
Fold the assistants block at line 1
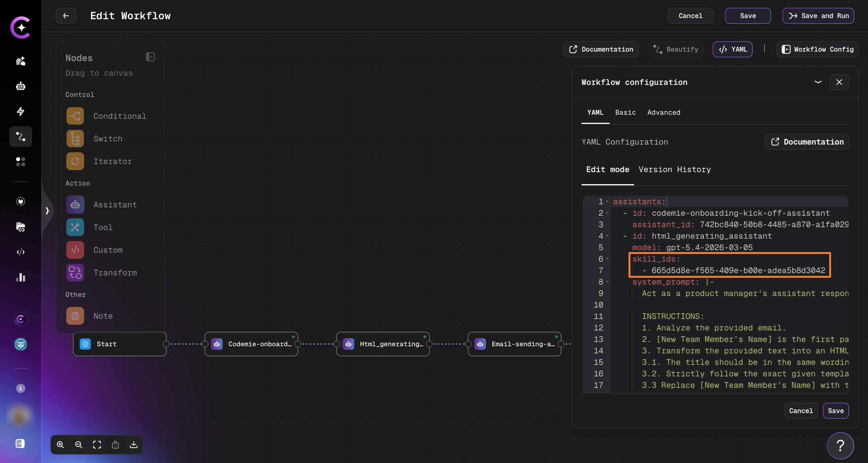pos(607,202)
